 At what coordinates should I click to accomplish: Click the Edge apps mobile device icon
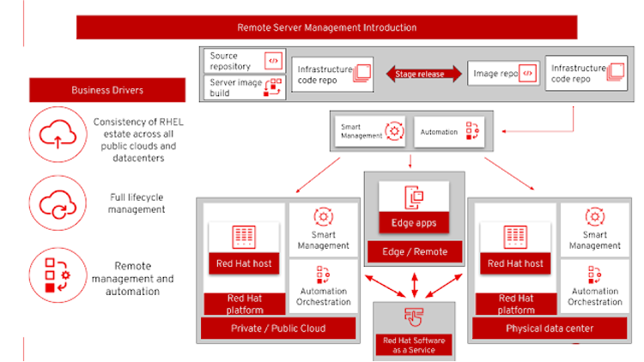414,197
